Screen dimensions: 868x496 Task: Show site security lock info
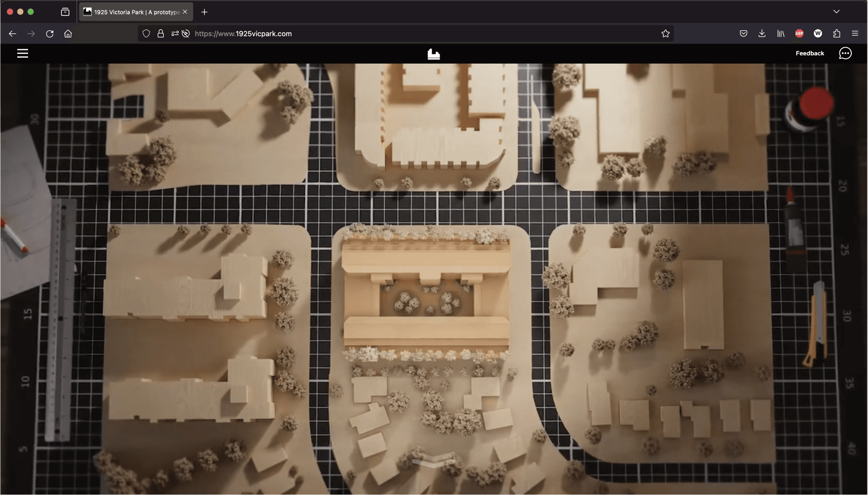click(x=161, y=34)
